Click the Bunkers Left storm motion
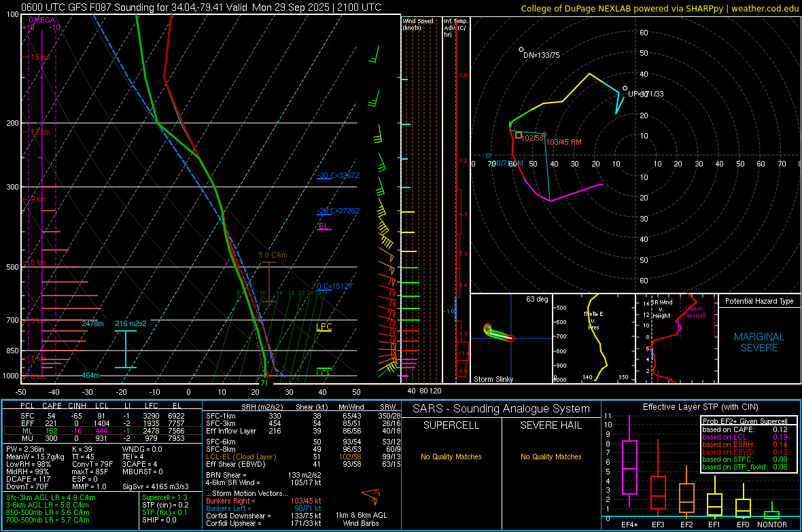This screenshot has height=532, width=802. tap(264, 508)
